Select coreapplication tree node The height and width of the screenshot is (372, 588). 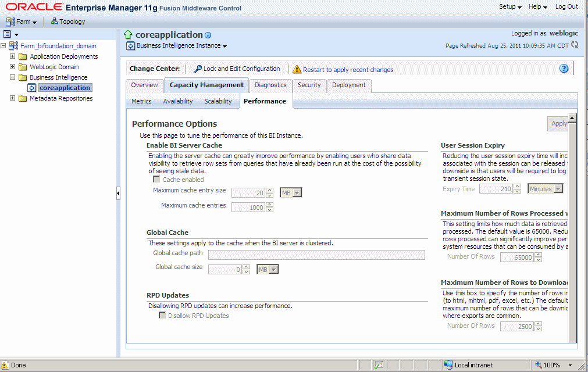click(x=65, y=88)
